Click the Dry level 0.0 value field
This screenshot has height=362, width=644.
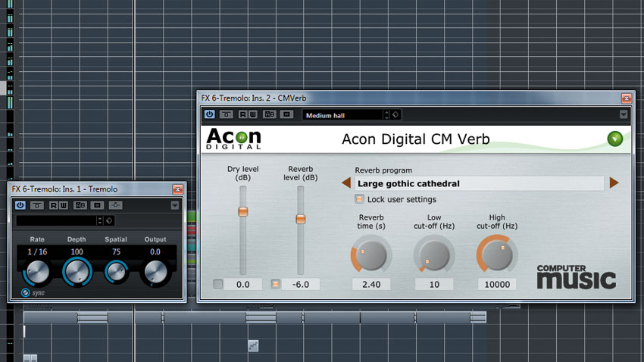[x=243, y=285]
